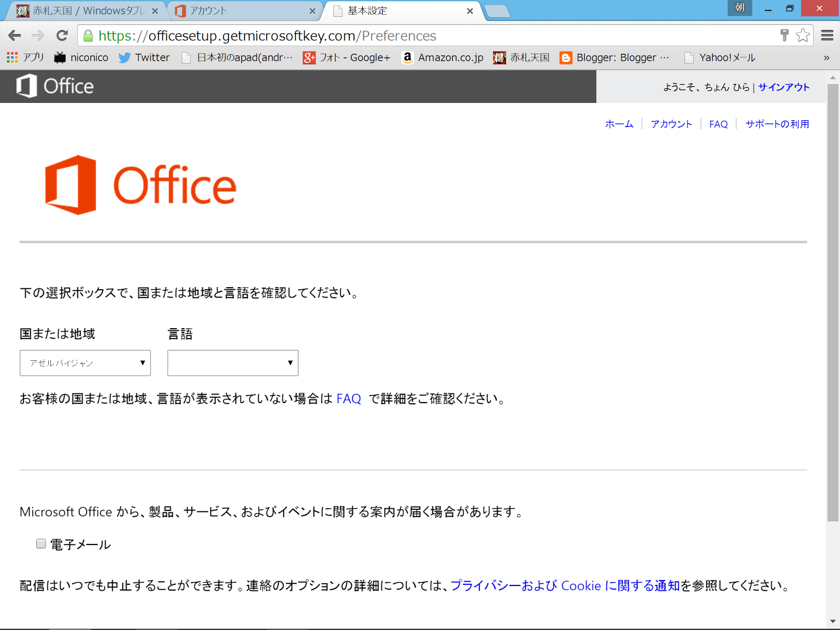
Task: Click the browser back arrow
Action: coord(15,36)
